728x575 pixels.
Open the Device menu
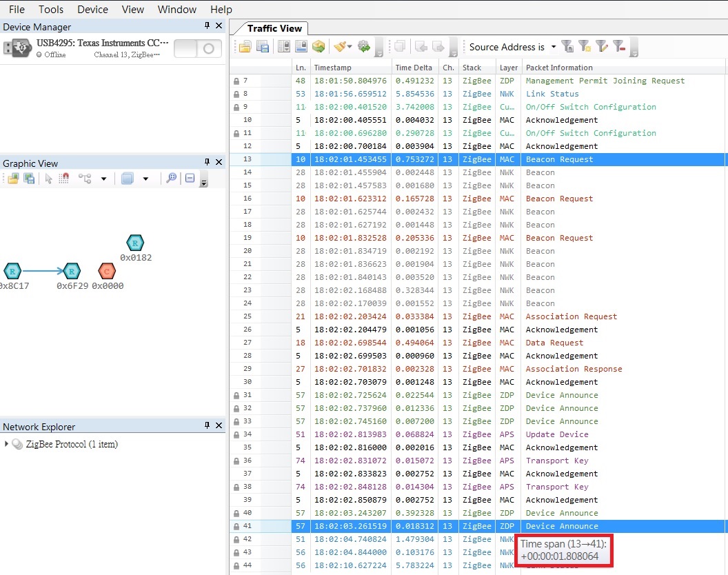pyautogui.click(x=92, y=9)
